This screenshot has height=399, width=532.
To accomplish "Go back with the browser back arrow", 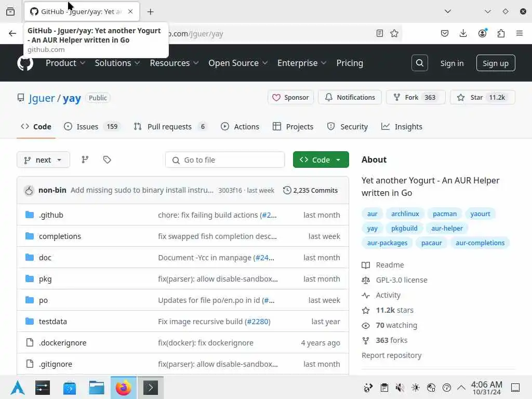I will [12, 33].
